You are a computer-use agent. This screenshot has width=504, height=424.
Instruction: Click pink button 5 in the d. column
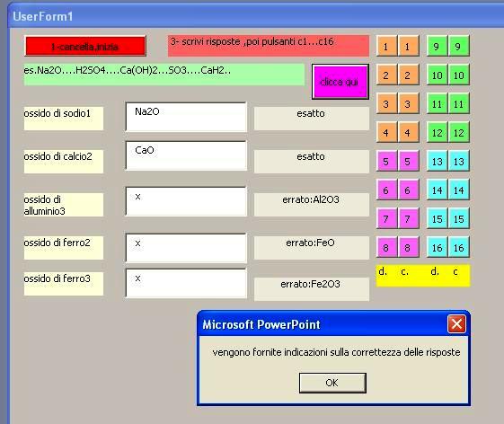[386, 161]
